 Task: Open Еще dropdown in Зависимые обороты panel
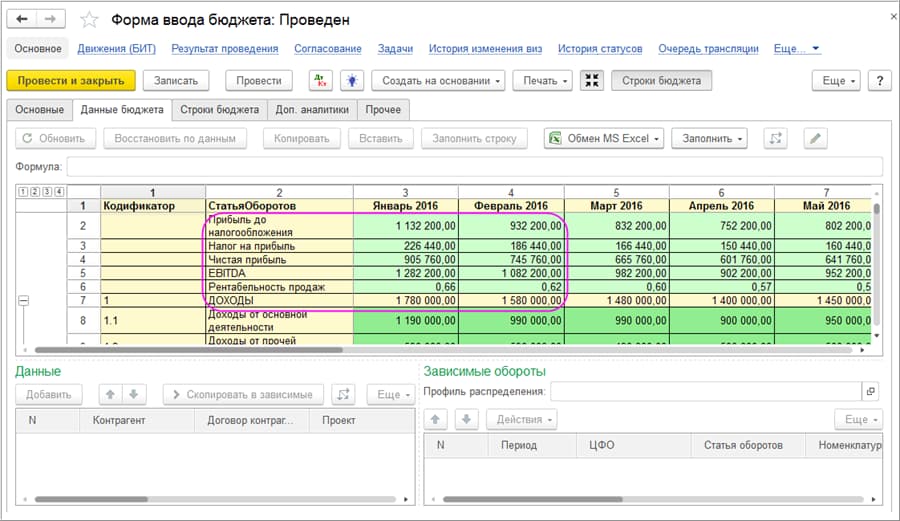(x=859, y=419)
